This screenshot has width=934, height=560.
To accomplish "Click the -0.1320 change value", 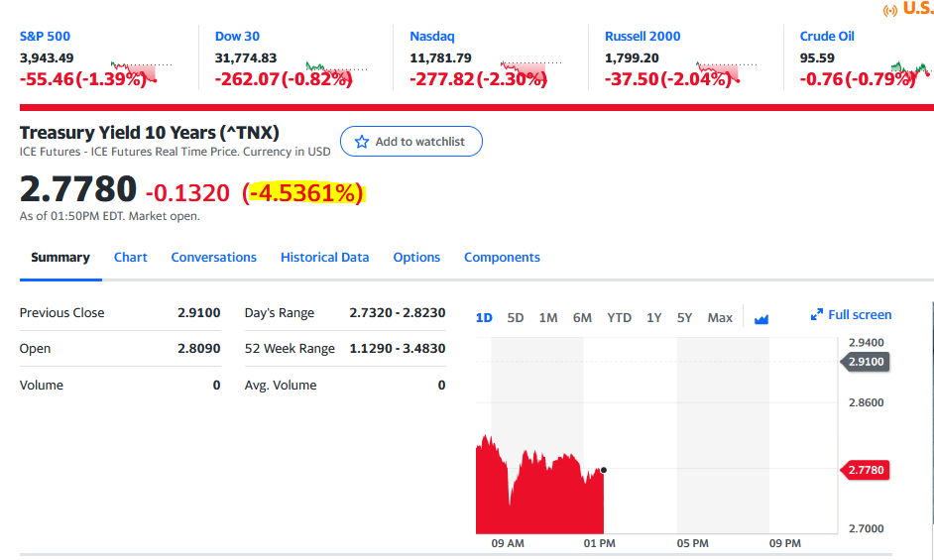I will [187, 193].
